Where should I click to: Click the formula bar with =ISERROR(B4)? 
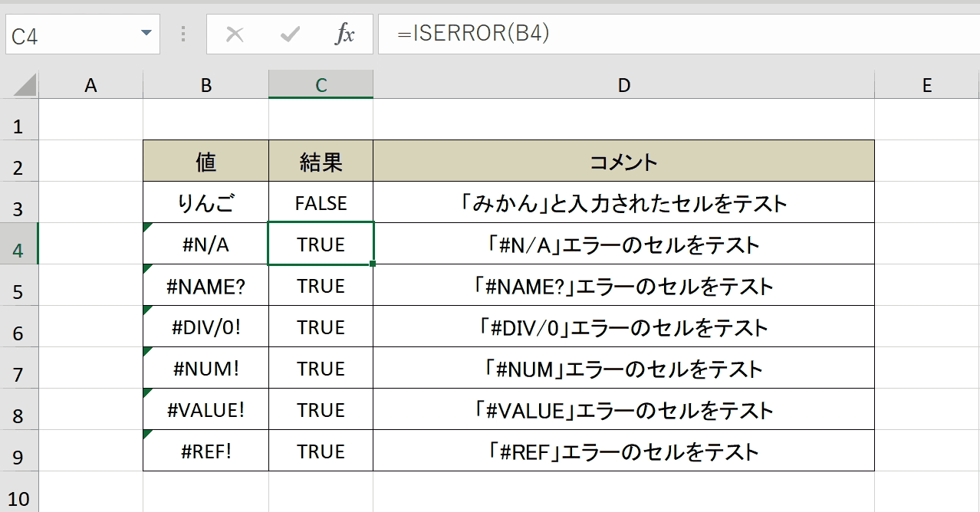tap(679, 34)
